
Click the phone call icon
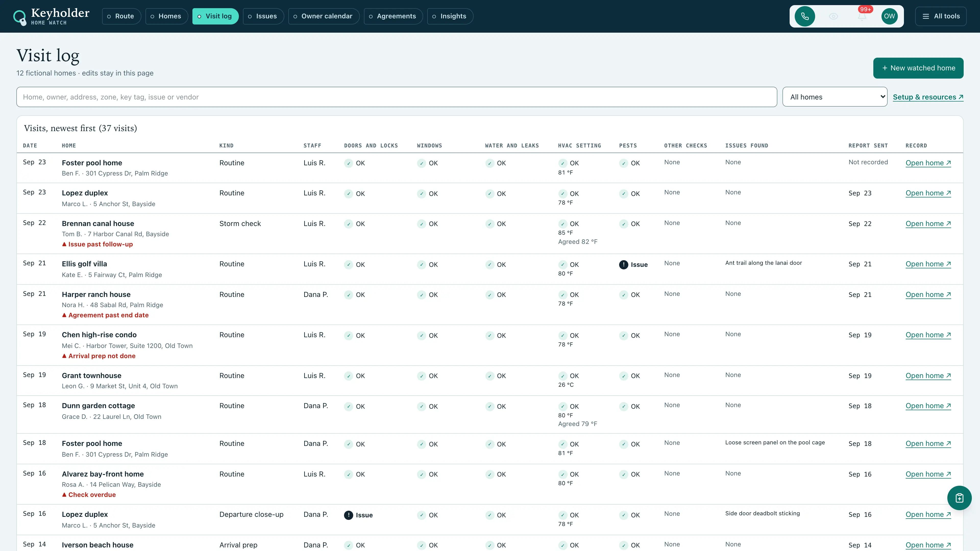point(805,16)
